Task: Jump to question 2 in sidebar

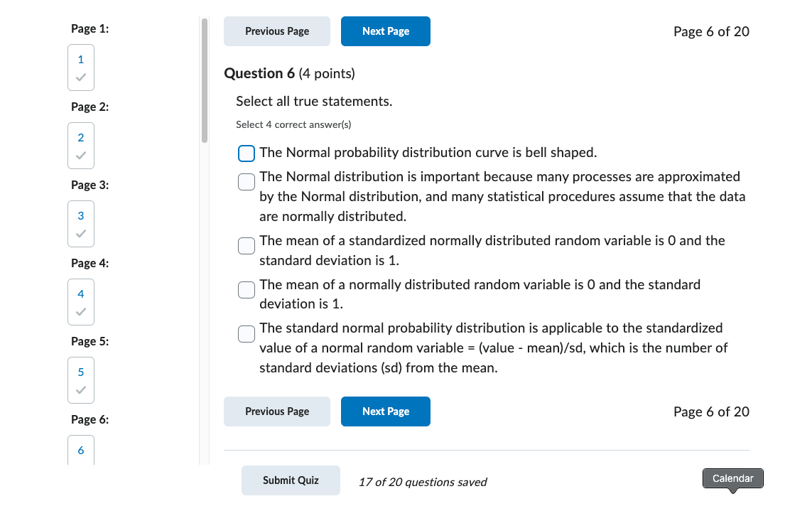Action: pyautogui.click(x=81, y=146)
